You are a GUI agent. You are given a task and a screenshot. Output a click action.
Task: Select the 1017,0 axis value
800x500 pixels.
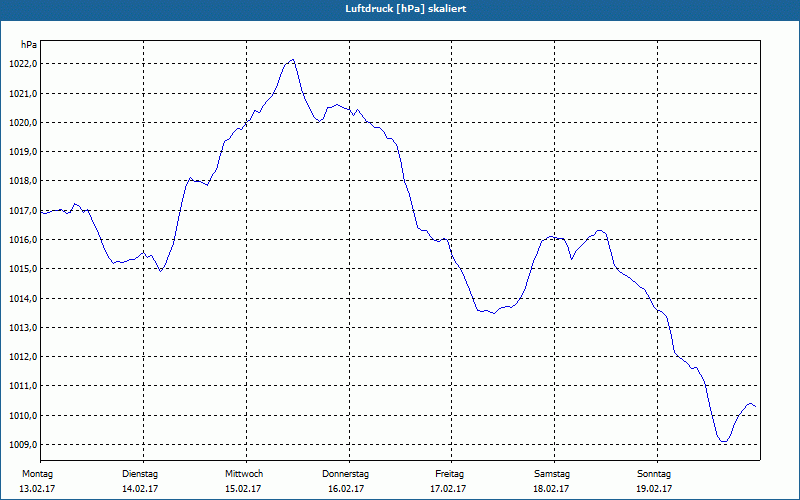pyautogui.click(x=23, y=211)
